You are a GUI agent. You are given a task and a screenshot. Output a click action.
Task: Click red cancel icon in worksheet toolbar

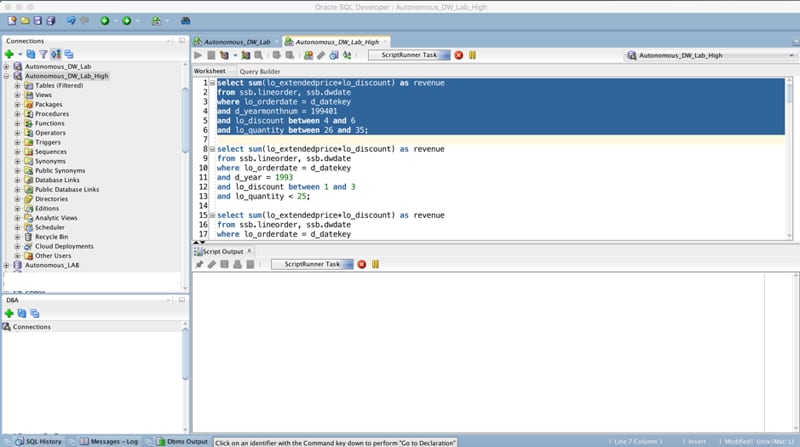tap(458, 56)
